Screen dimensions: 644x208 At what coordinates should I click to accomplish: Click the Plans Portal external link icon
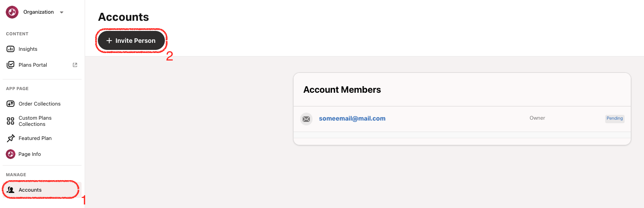pyautogui.click(x=75, y=65)
